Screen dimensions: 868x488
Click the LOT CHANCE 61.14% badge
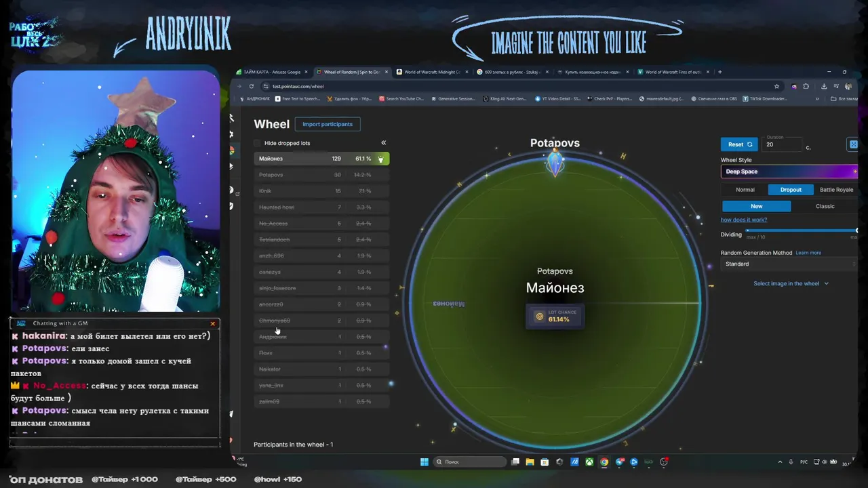click(x=555, y=316)
